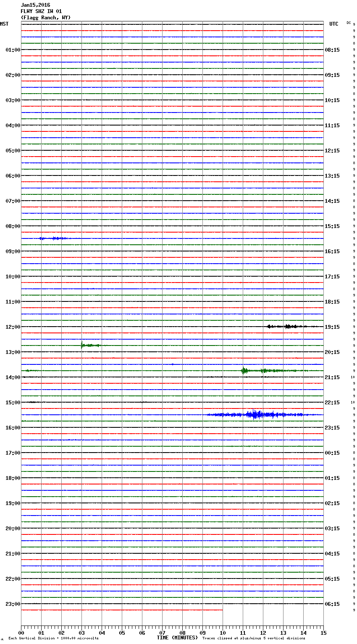357x644 pixels.
Task: Click the minute 10 tick label on bottom axis
Action: 223,633
